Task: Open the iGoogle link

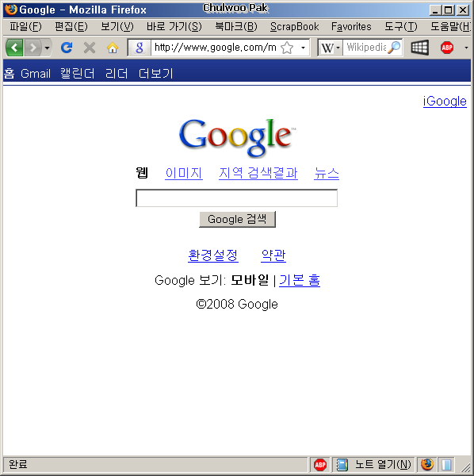Action: [445, 101]
